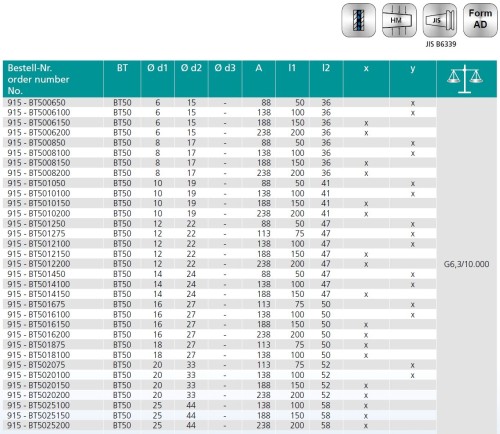Select the Ø d2 column header
500x434 pixels.
click(x=191, y=79)
